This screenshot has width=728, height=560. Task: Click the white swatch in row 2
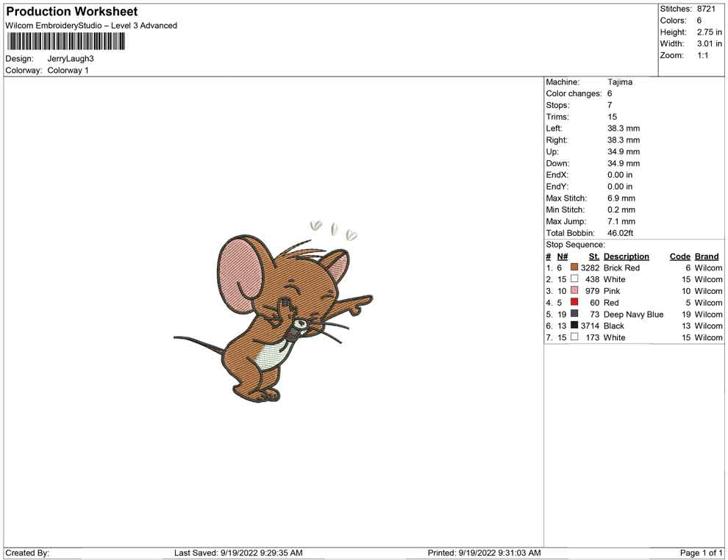pos(574,279)
